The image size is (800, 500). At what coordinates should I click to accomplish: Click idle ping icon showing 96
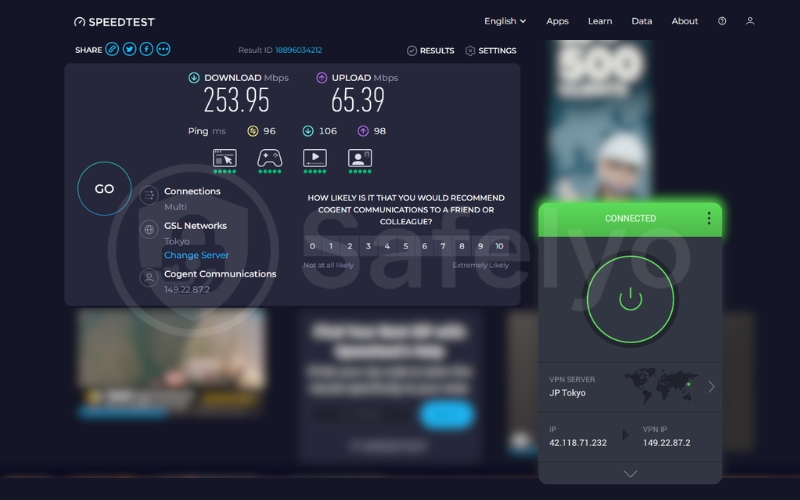tap(253, 131)
